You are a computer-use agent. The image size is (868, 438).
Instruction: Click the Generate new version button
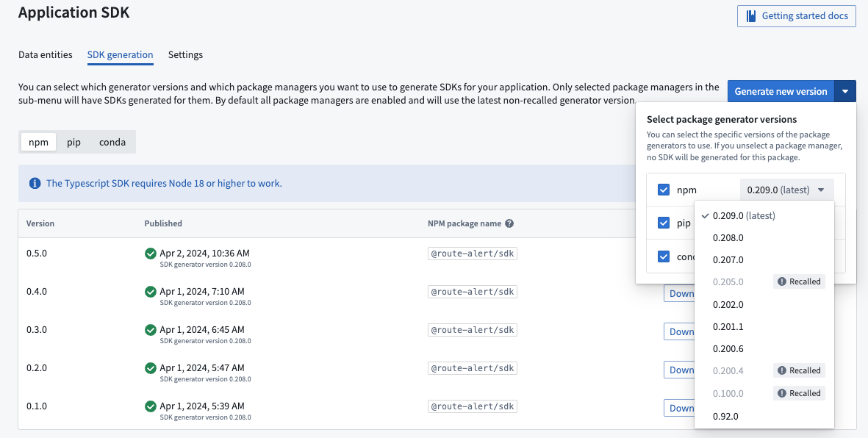coord(781,91)
